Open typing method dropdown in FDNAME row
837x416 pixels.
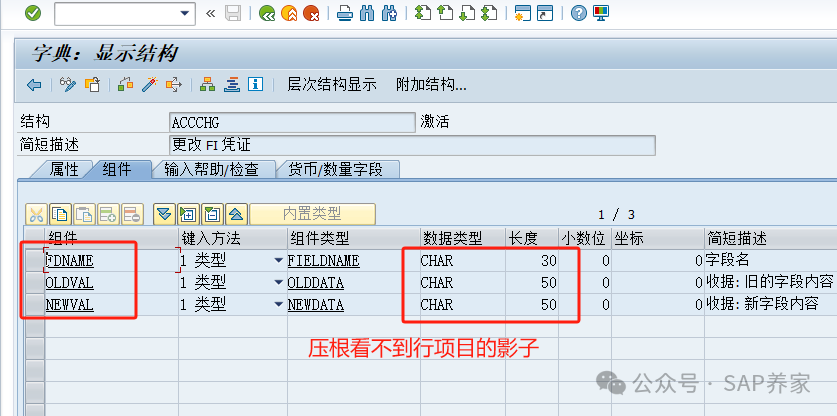pyautogui.click(x=278, y=261)
